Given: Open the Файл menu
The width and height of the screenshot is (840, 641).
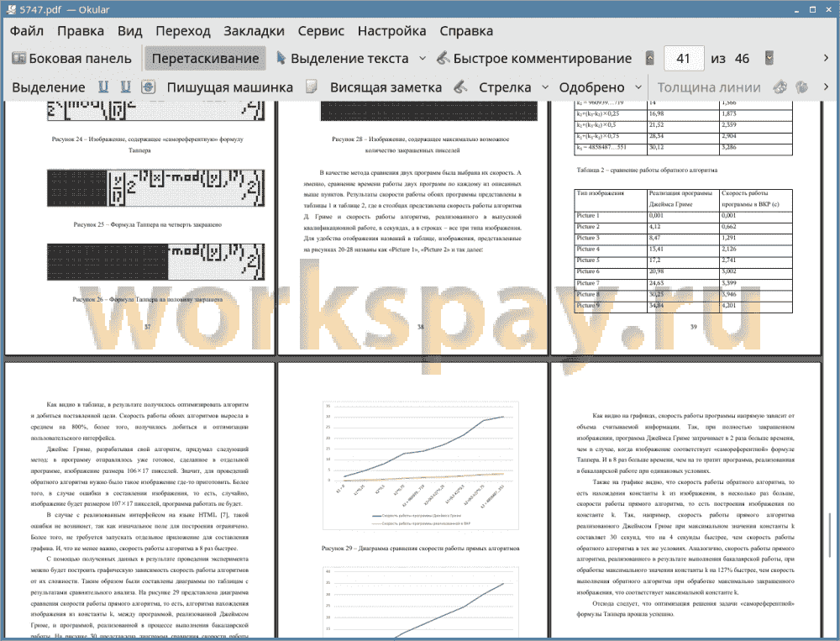Looking at the screenshot, I should [27, 31].
